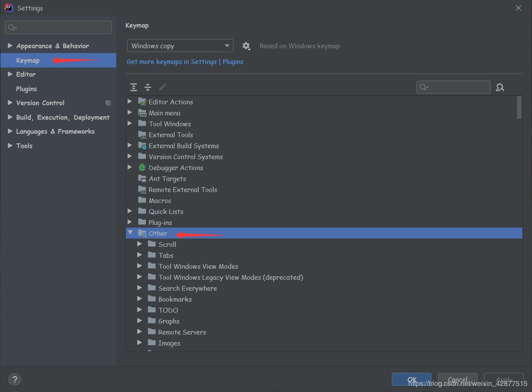Click the Macros folder icon
Image resolution: width=532 pixels, height=392 pixels.
pyautogui.click(x=142, y=200)
